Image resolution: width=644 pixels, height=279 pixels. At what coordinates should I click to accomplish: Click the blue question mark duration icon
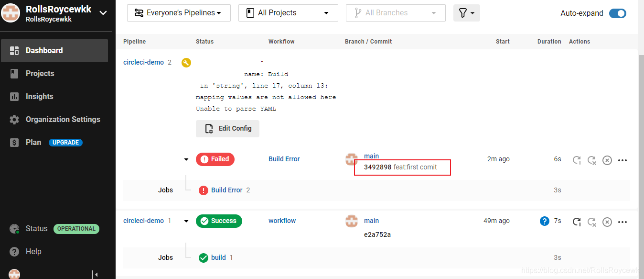point(544,221)
